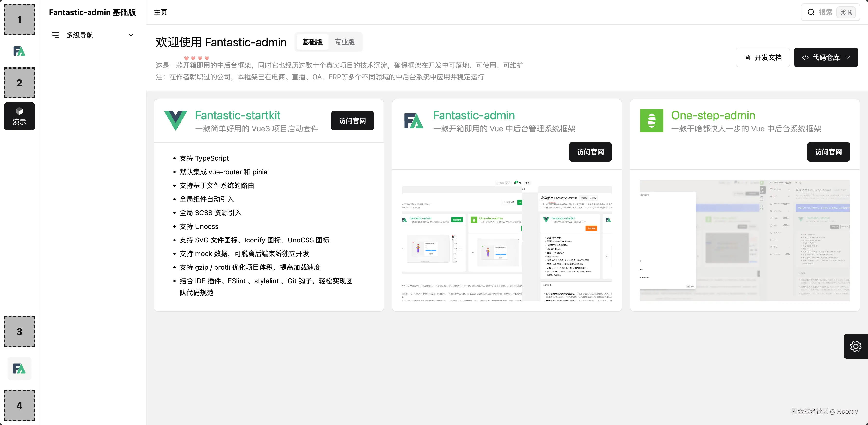
Task: Visit the Fantastic-startkit official site
Action: coord(352,121)
